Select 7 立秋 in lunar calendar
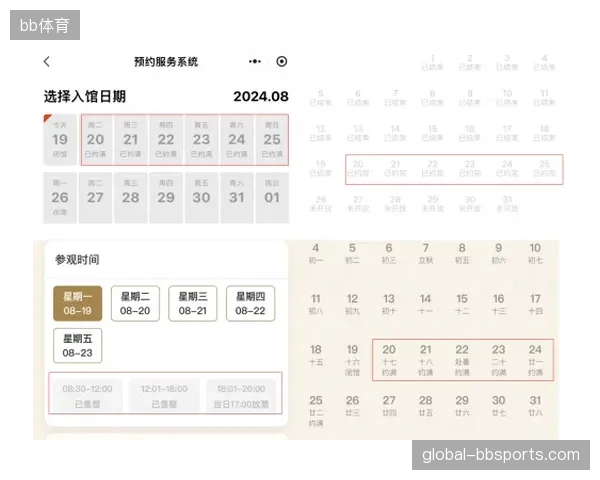This screenshot has height=480, width=600. (426, 253)
